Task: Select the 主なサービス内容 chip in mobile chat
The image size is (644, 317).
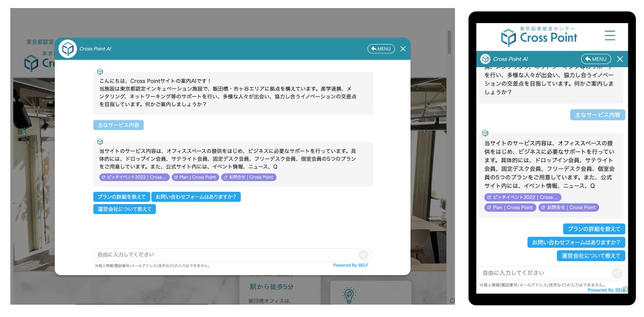Action: coord(597,115)
